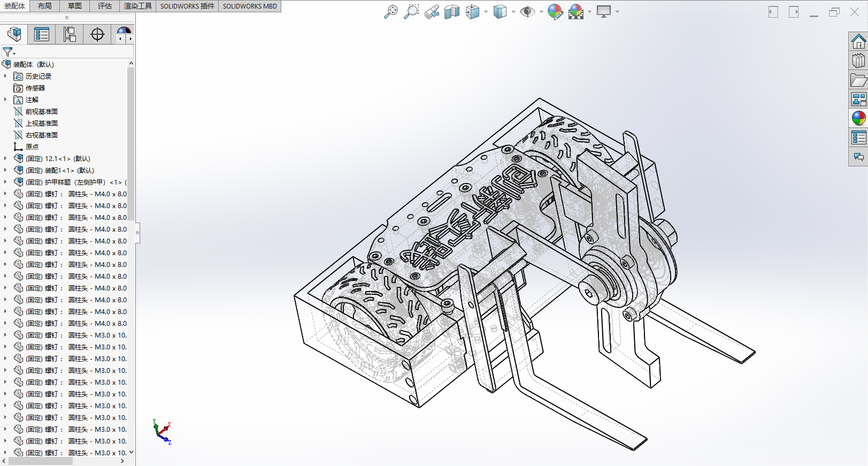
Task: Click the View Settings monitor icon
Action: click(604, 12)
